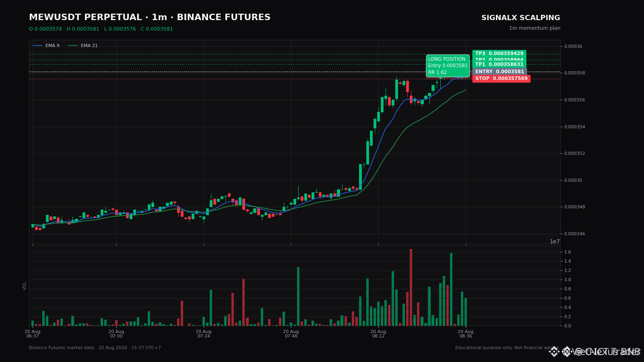The image size is (644, 362).
Task: Click the 0.0 volume axis label
Action: click(x=568, y=326)
